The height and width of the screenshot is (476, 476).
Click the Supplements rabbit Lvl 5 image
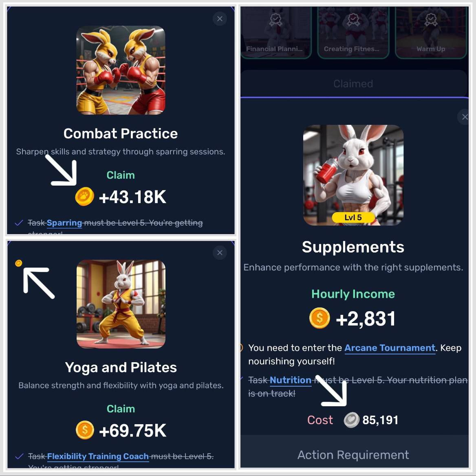[353, 175]
